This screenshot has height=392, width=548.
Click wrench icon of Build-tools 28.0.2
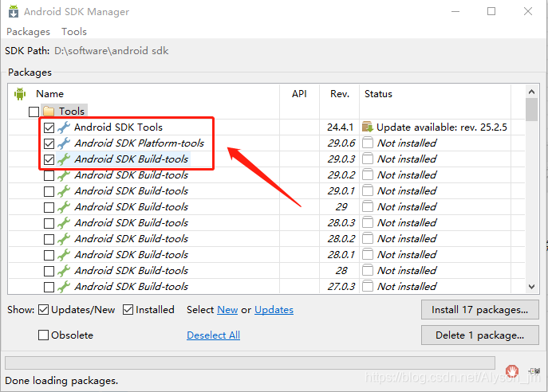click(64, 239)
